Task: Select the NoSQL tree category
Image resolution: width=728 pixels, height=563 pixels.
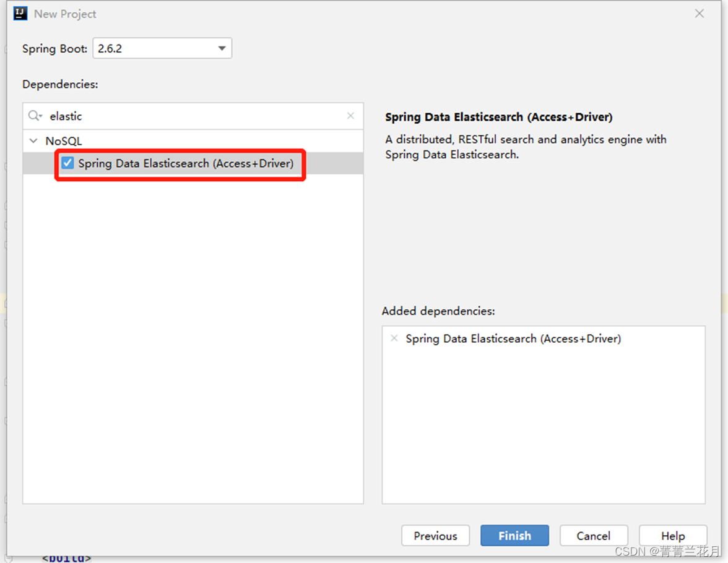Action: (x=64, y=141)
